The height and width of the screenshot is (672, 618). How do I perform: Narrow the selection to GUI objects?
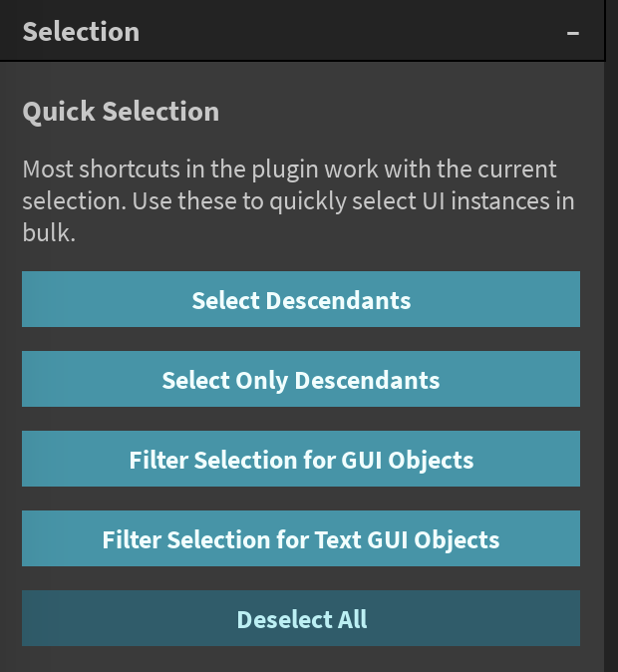(x=301, y=460)
